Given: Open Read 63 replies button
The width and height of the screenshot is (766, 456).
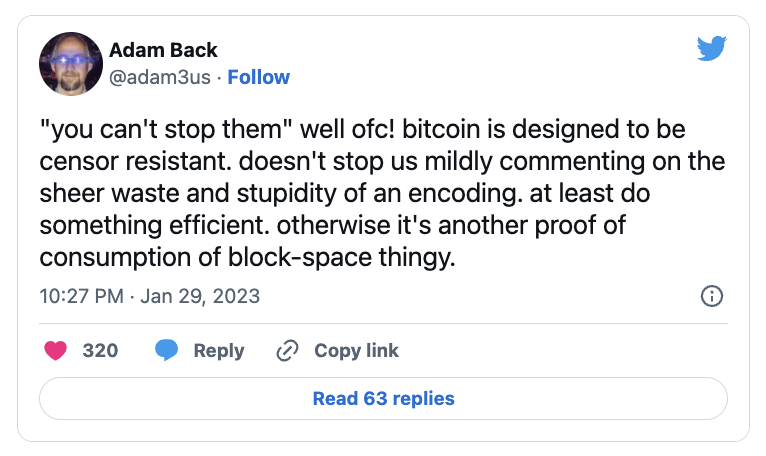Looking at the screenshot, I should coord(383,398).
